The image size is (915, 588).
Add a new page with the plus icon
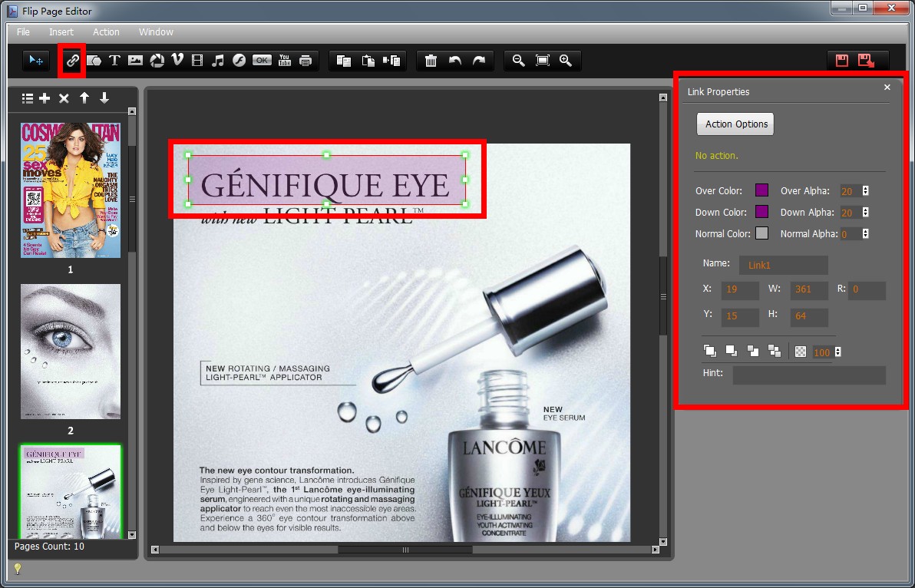(45, 98)
